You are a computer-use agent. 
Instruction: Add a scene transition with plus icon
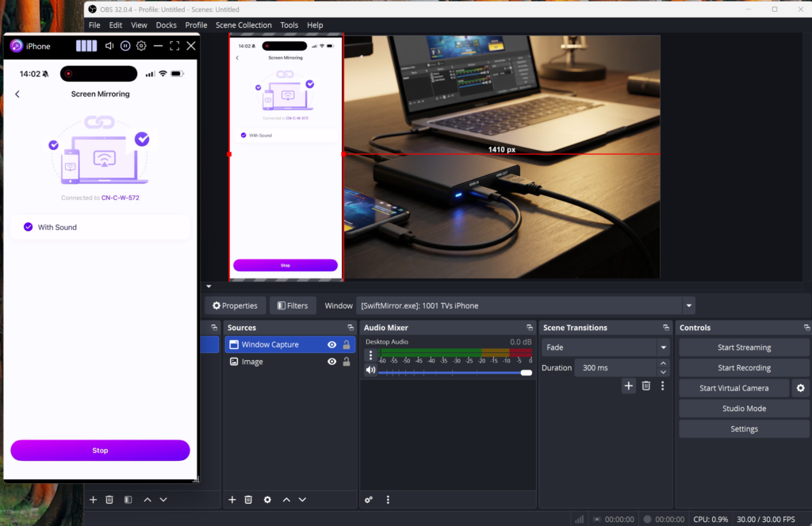tap(628, 386)
